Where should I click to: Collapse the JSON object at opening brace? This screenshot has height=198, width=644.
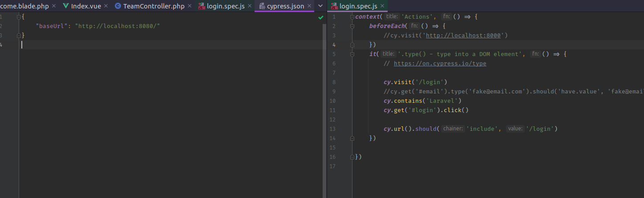(x=19, y=17)
